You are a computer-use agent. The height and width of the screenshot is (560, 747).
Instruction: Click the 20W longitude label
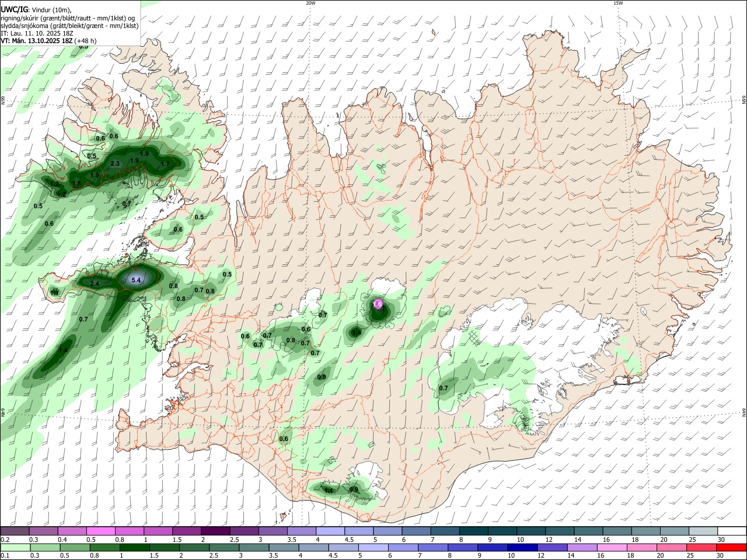click(x=310, y=3)
